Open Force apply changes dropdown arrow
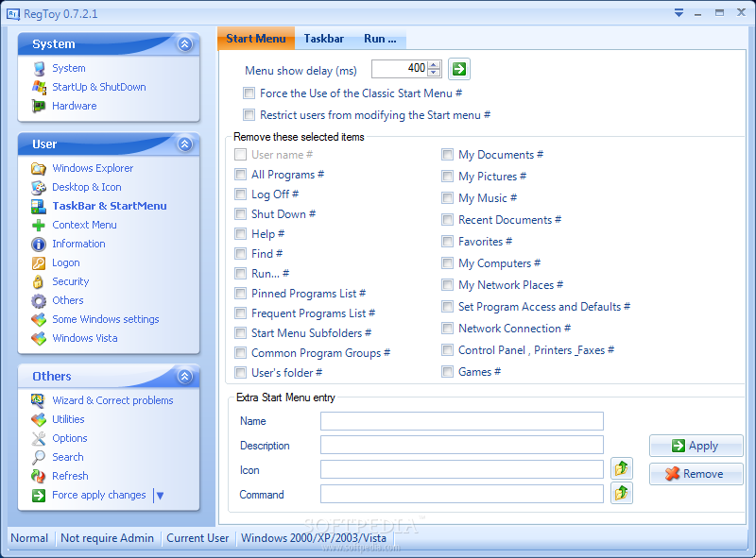Viewport: 756px width, 558px height. pyautogui.click(x=160, y=496)
